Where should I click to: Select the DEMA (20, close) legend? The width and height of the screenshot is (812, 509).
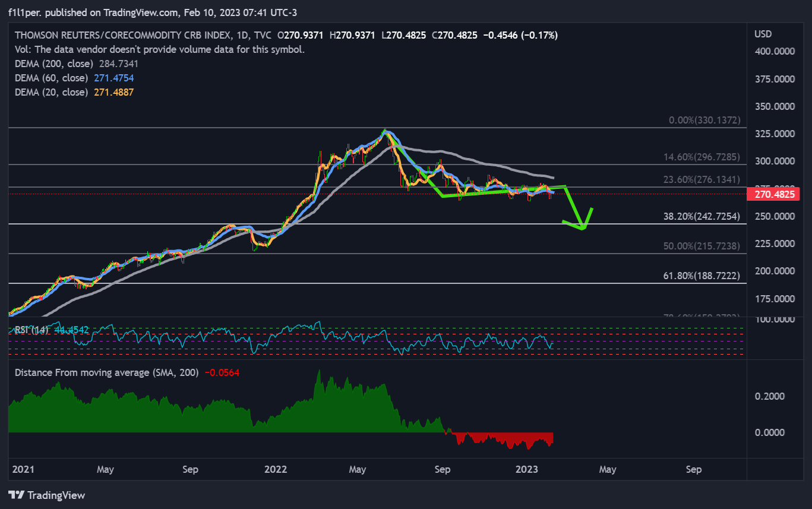(x=51, y=92)
